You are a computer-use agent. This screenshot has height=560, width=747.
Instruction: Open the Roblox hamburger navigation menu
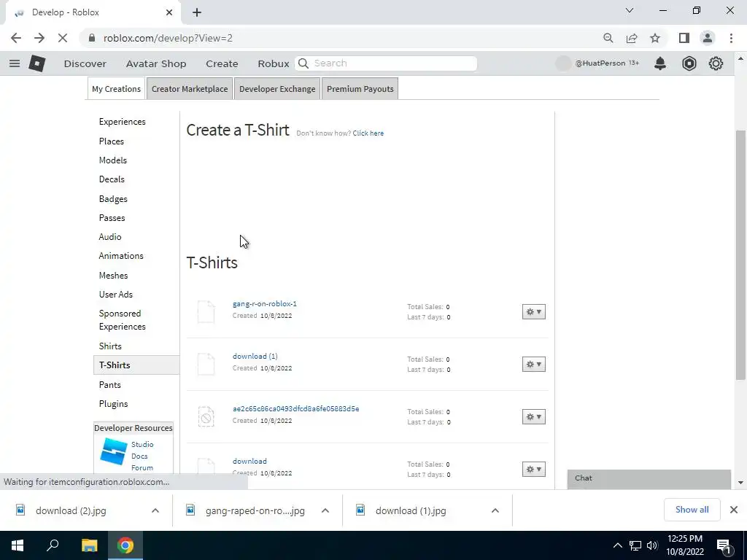click(x=15, y=63)
